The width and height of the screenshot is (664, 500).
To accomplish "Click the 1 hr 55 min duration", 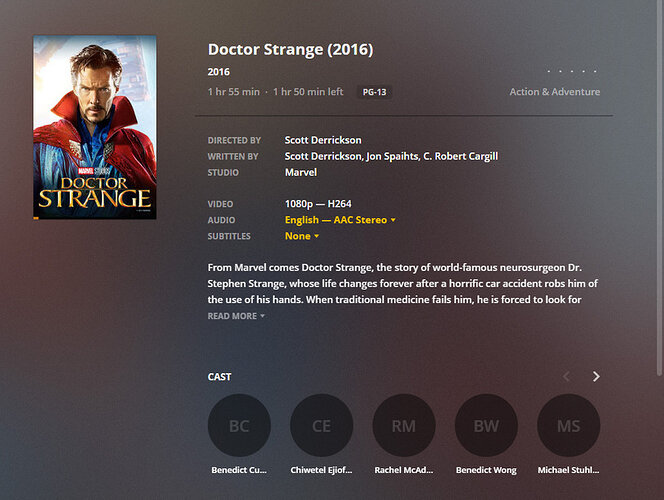I will click(x=234, y=92).
